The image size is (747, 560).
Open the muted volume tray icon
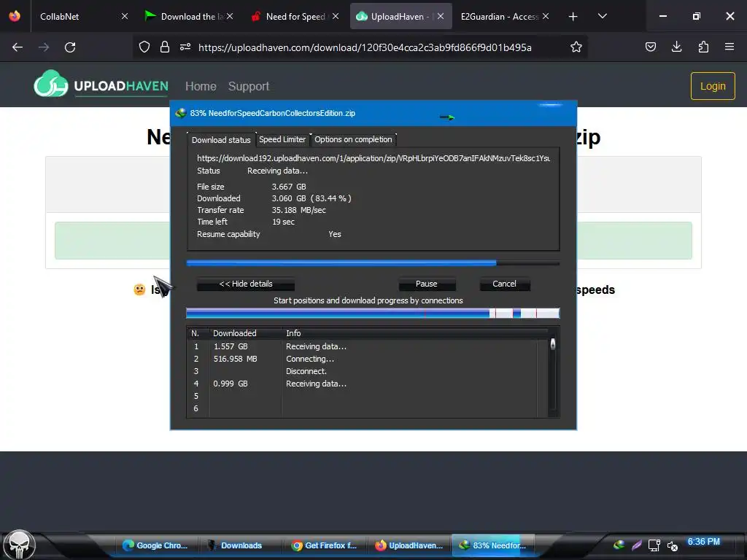tap(672, 545)
